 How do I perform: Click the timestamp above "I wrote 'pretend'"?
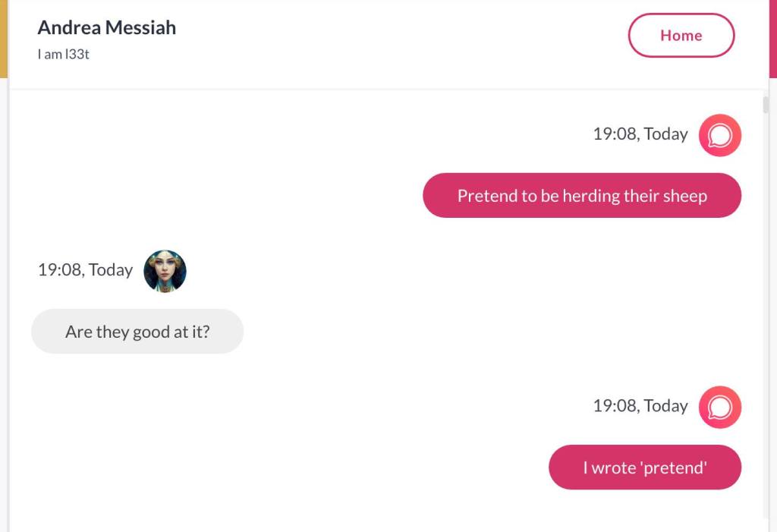[x=640, y=406]
